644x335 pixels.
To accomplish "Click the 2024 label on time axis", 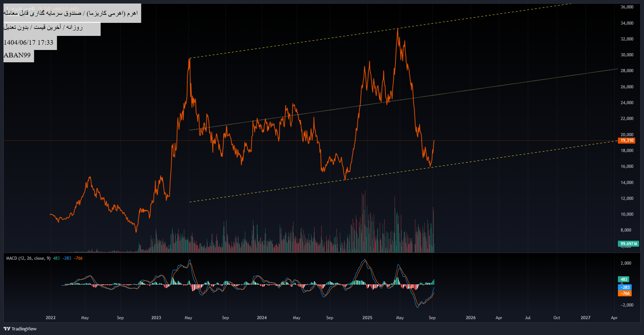I will tap(262, 318).
